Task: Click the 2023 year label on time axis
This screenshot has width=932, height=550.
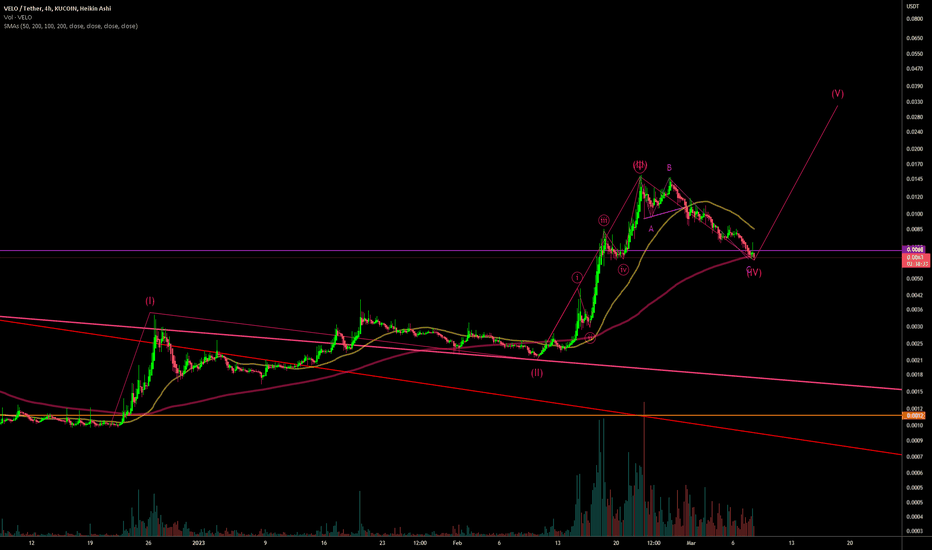Action: [199, 543]
